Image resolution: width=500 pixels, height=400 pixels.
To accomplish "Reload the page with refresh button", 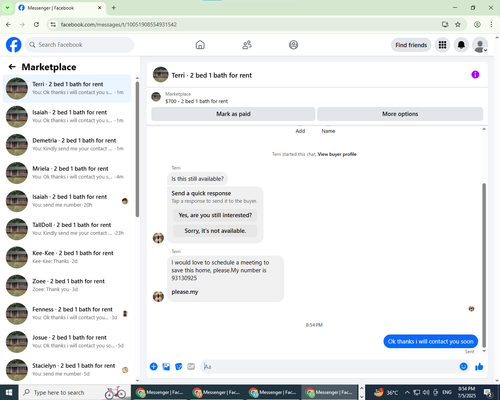I will (x=36, y=24).
